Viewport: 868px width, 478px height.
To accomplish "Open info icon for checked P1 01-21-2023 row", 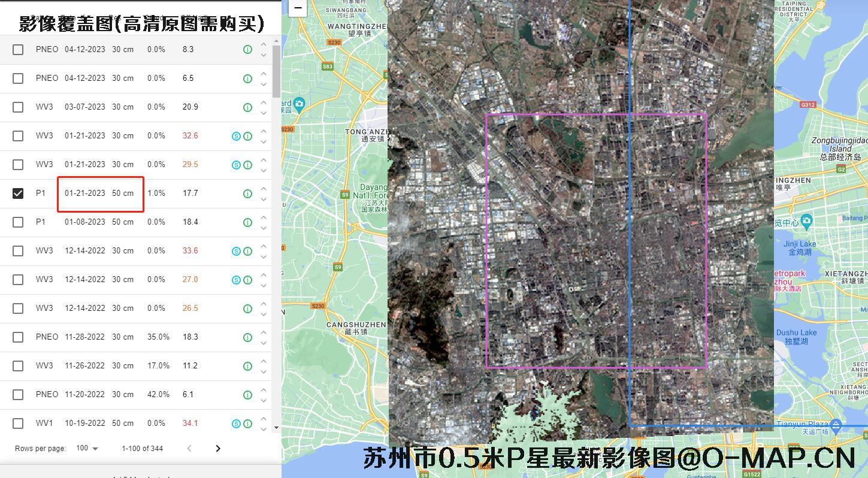I will pyautogui.click(x=247, y=193).
